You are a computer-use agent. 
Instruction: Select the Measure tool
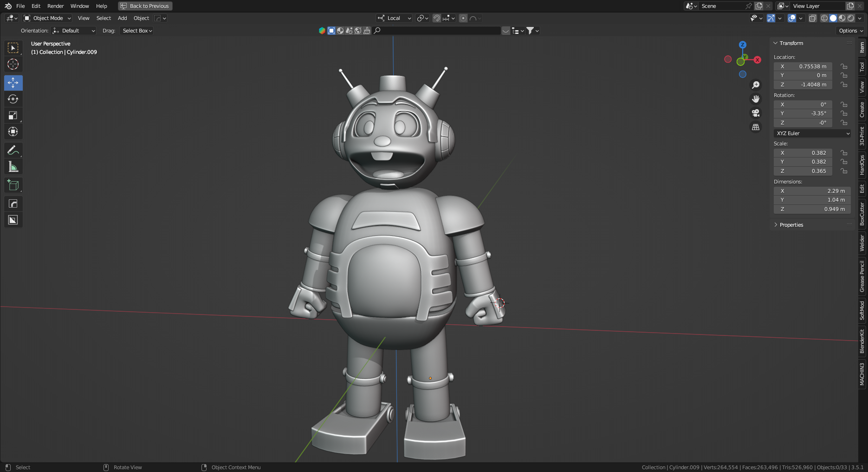(x=13, y=166)
